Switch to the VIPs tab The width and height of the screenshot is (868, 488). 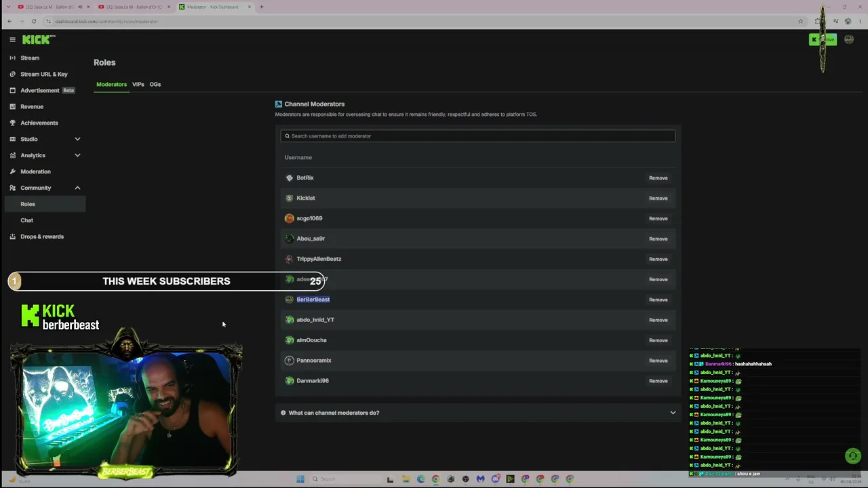(138, 85)
